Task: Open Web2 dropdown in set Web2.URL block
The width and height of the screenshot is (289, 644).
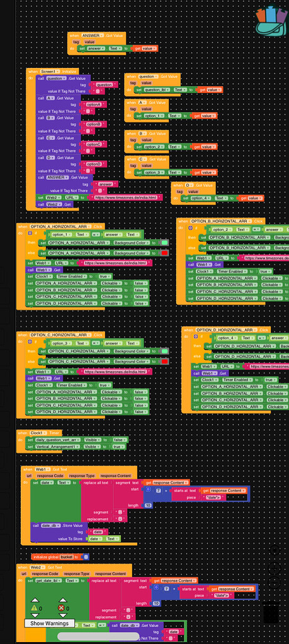Action: (53, 197)
